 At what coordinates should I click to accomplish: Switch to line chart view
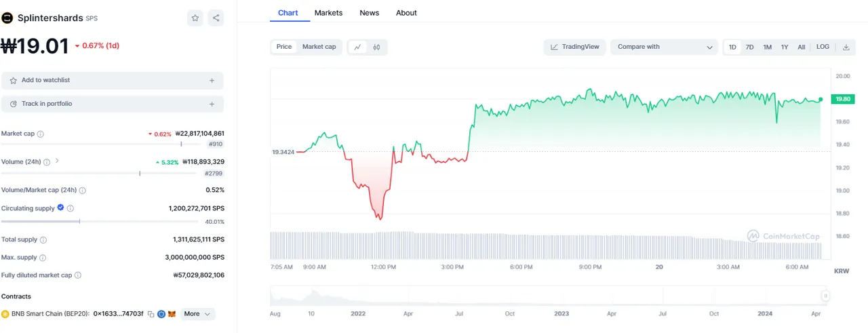357,47
